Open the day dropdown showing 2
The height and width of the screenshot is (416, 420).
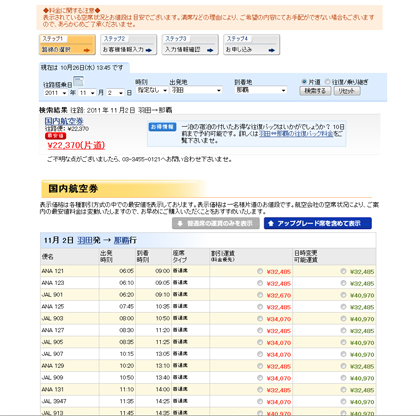coord(115,93)
